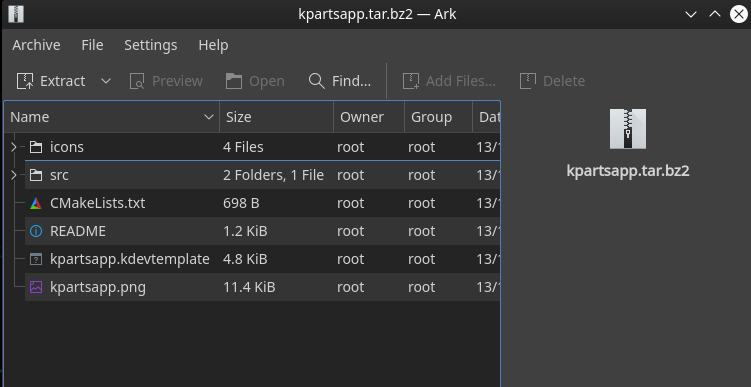Select kpartsapp.kdevtemplate file name
The height and width of the screenshot is (387, 751).
130,259
